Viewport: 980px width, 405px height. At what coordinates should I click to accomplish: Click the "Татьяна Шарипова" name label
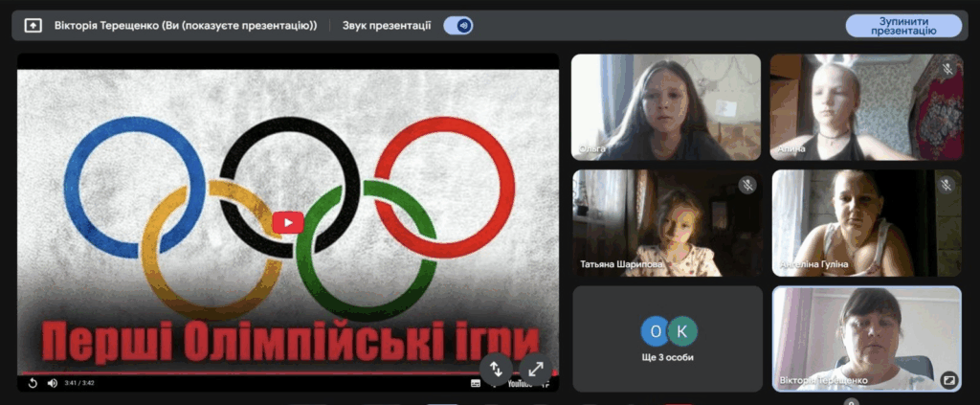pos(621,264)
